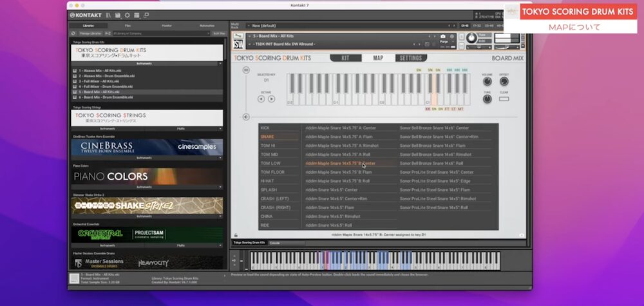This screenshot has height=306, width=644.
Task: Expand Shimmer Shake Strike Instruments dropdown arrow
Action: coord(220,216)
